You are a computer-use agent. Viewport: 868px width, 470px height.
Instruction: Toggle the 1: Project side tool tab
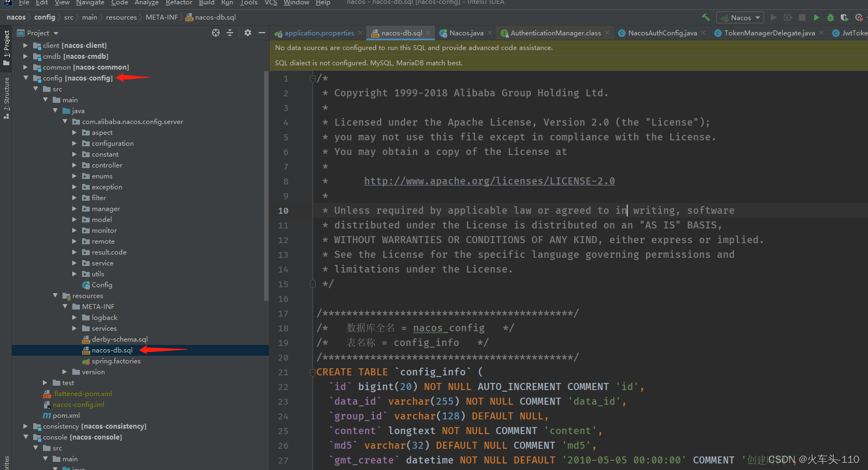pyautogui.click(x=6, y=47)
